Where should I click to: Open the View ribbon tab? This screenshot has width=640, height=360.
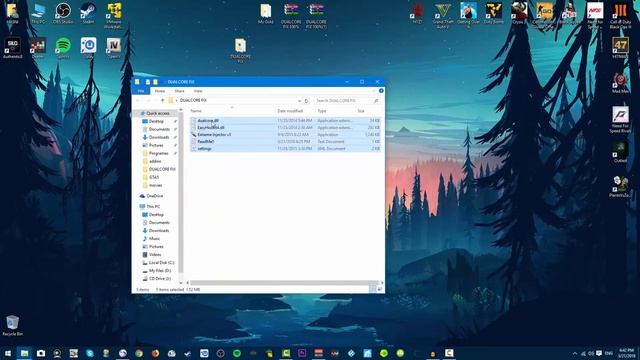(198, 91)
